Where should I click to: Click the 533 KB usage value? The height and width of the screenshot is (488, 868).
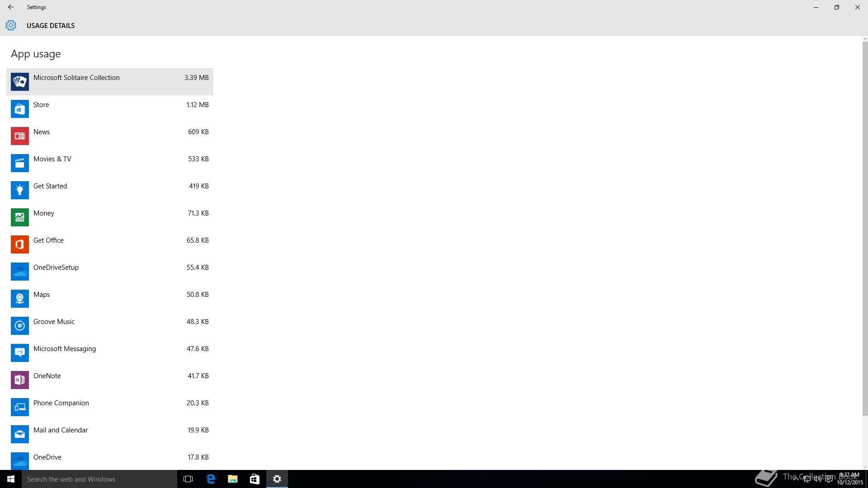[x=198, y=159]
